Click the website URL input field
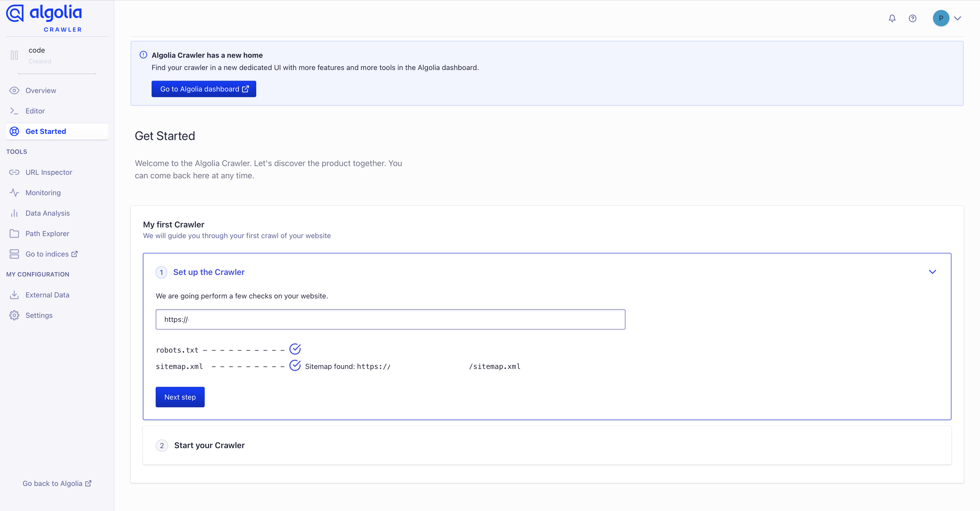The width and height of the screenshot is (980, 511). [x=390, y=319]
